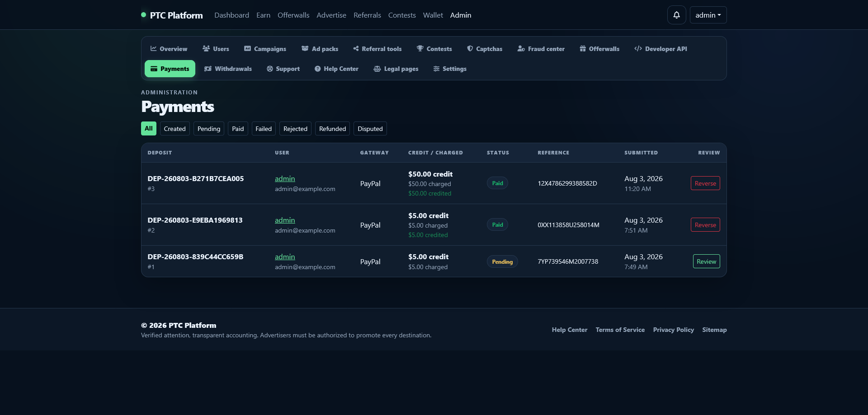Click the Support lifebuoy icon
868x415 pixels.
pyautogui.click(x=270, y=69)
